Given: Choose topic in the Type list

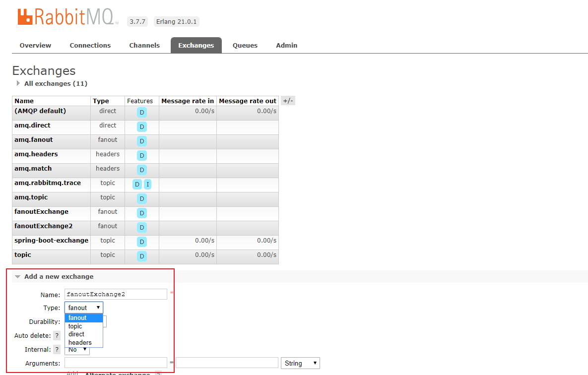Looking at the screenshot, I should (x=84, y=326).
